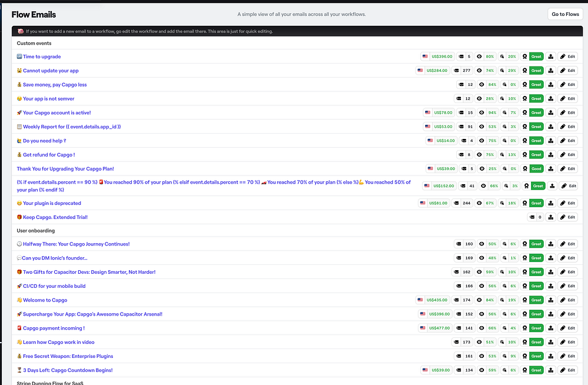Screen dimensions: 588x385
Task: Click the pencil Edit button for 'Time to upgrade'
Action: tap(567, 57)
